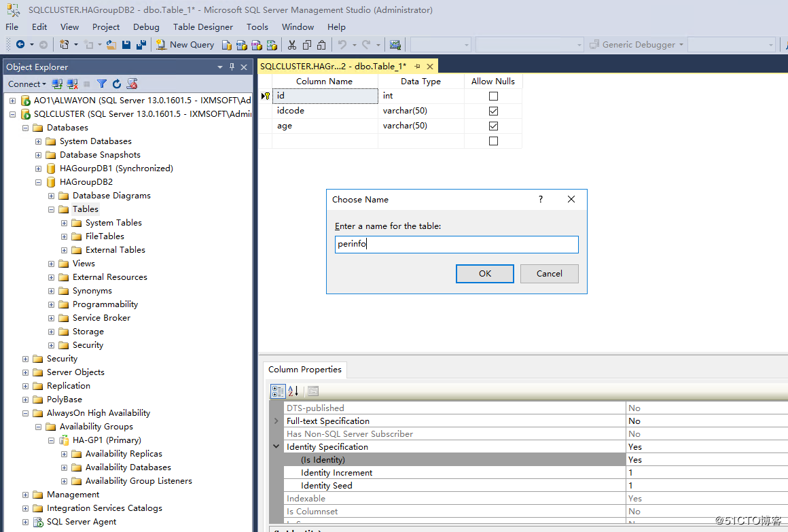Uncheck Allow Nulls for the age column
Screen dimensions: 788x532
(493, 125)
